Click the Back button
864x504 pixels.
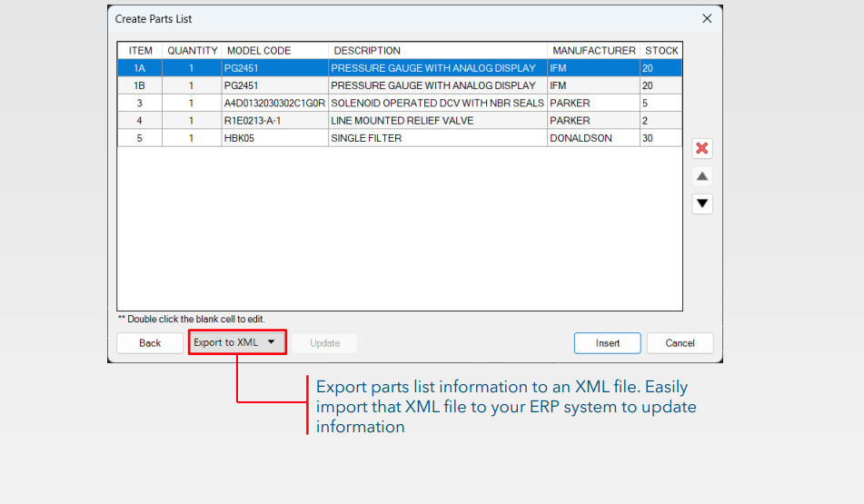150,343
